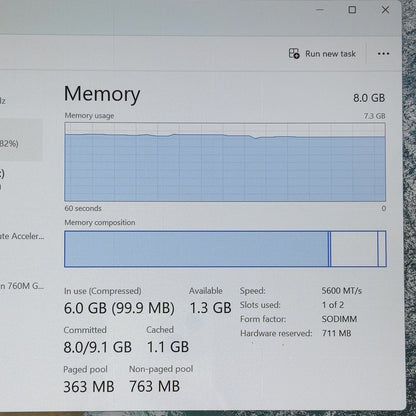Image resolution: width=416 pixels, height=416 pixels.
Task: Click the SODIMM form factor value
Action: [339, 319]
